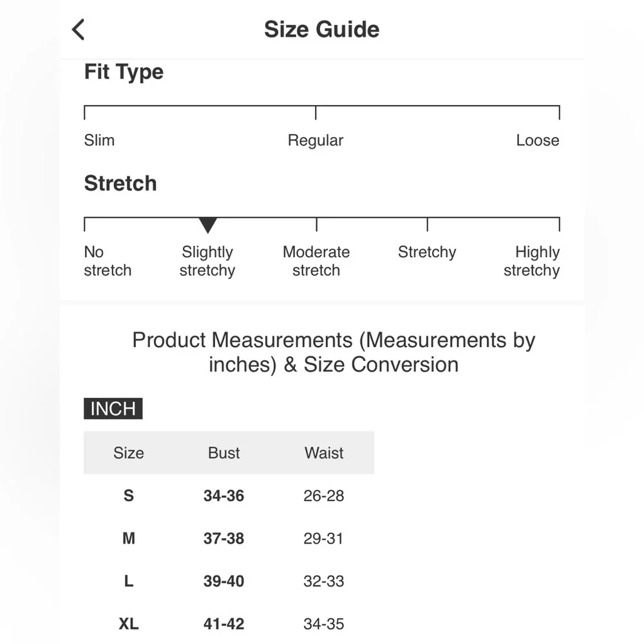Tap the XL size row label
The height and width of the screenshot is (644, 644).
click(129, 623)
